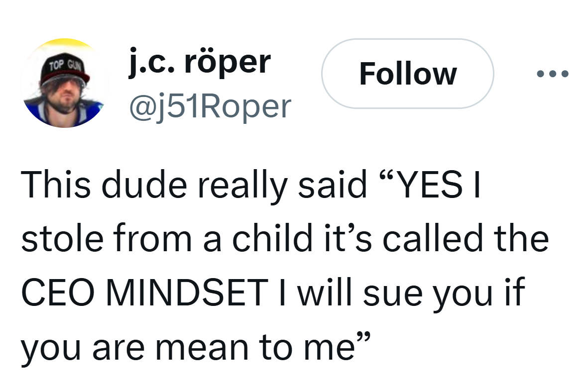Toggle following state with the Follow button
The height and width of the screenshot is (388, 588).
tap(408, 74)
